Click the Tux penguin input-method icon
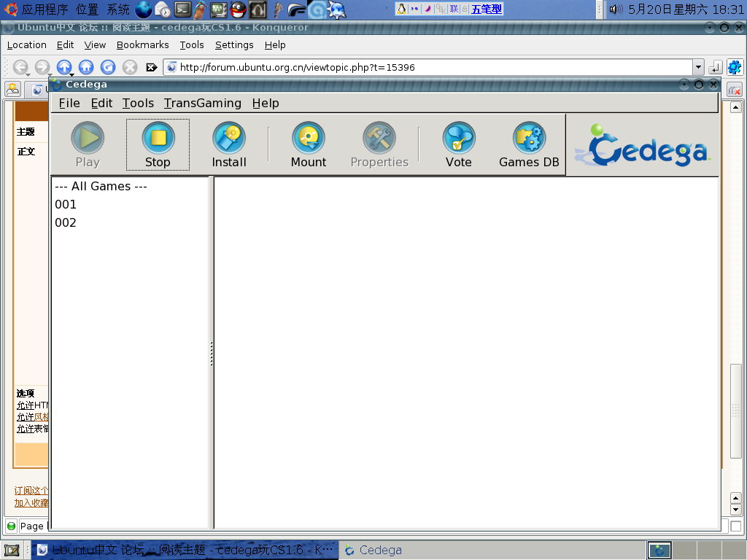The width and height of the screenshot is (747, 560). 402,9
